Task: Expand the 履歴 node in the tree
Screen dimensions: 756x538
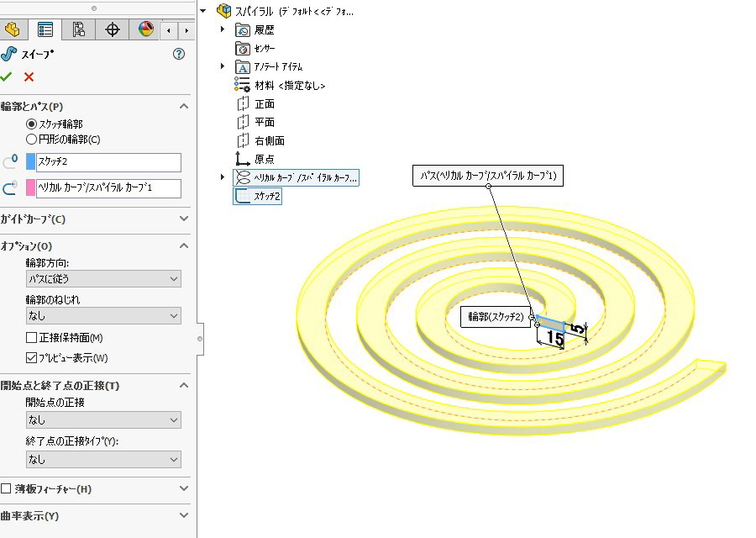Action: coord(223,29)
